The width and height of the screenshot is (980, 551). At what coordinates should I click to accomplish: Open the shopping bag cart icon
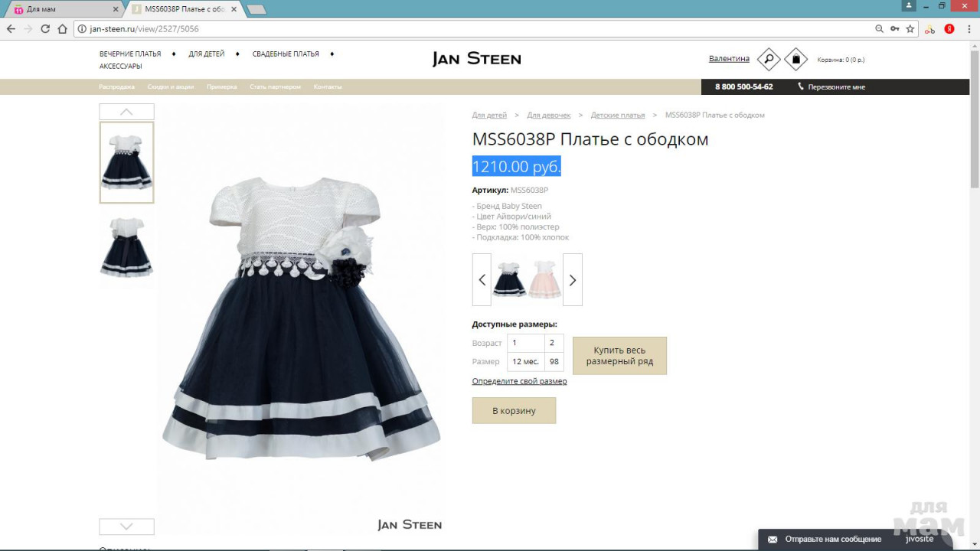coord(795,59)
